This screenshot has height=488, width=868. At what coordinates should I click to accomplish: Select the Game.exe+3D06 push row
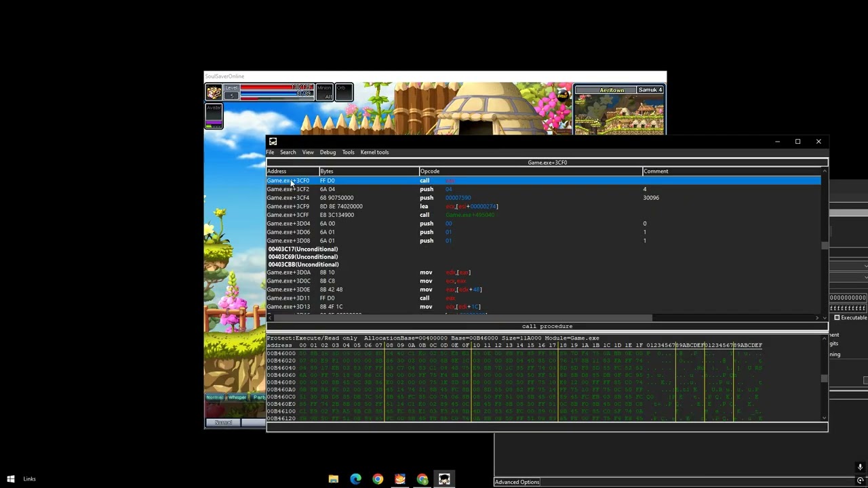point(543,232)
